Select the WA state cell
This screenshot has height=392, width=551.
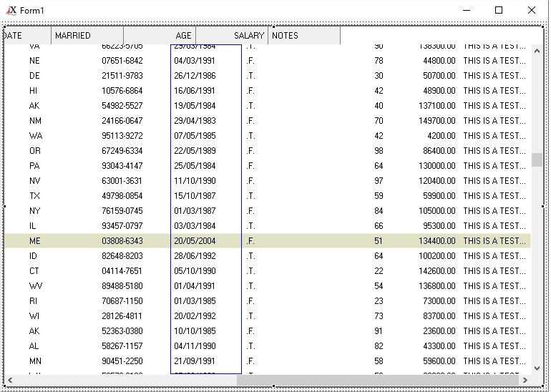coord(36,136)
